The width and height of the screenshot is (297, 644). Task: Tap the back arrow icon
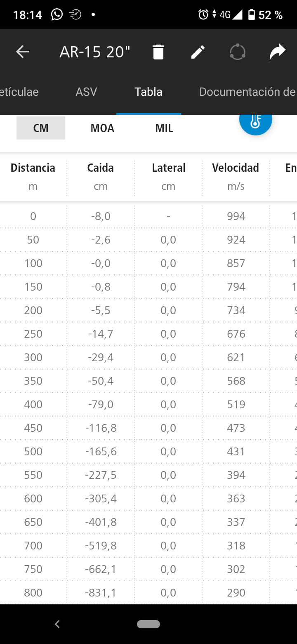tap(23, 52)
